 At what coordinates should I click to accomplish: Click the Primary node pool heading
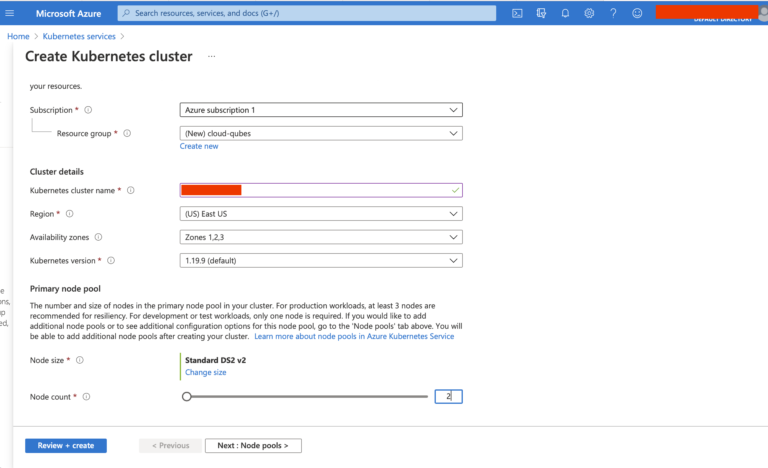tap(65, 289)
